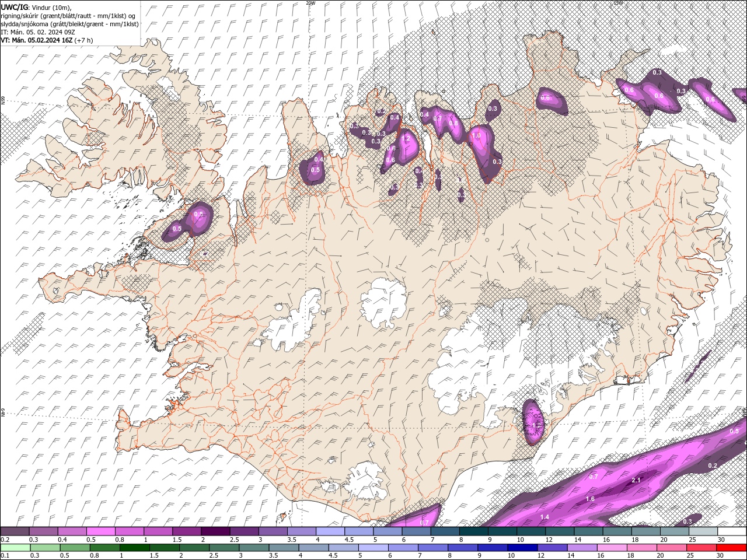The image size is (747, 560).
Task: Click the 'VT: Mán. 05.02.2024 16Z (+7 h)' line
Action: pos(48,40)
